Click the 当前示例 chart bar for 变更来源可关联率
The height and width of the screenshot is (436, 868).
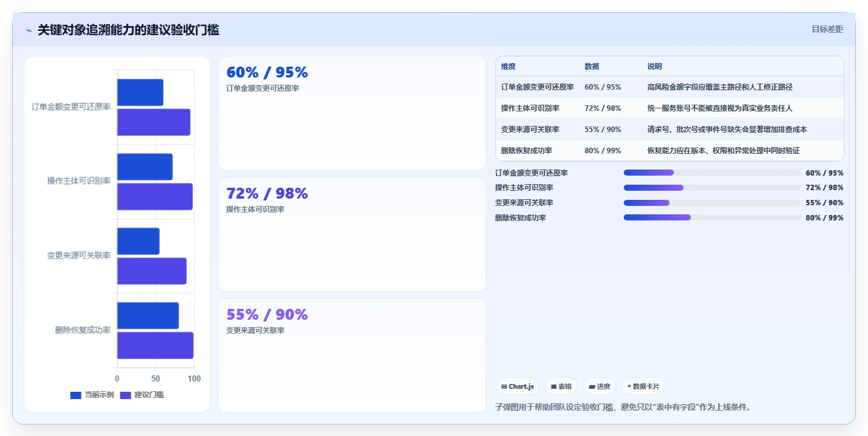(x=139, y=241)
